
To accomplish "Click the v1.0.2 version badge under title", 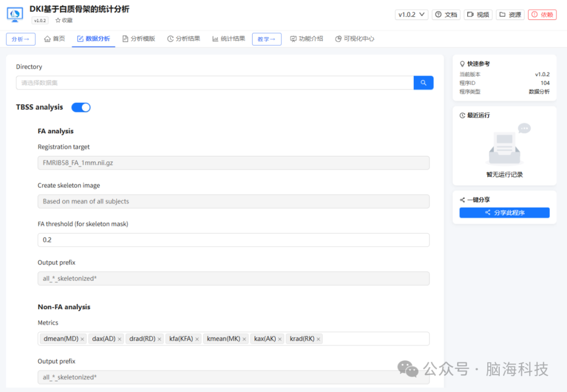I will pos(40,20).
